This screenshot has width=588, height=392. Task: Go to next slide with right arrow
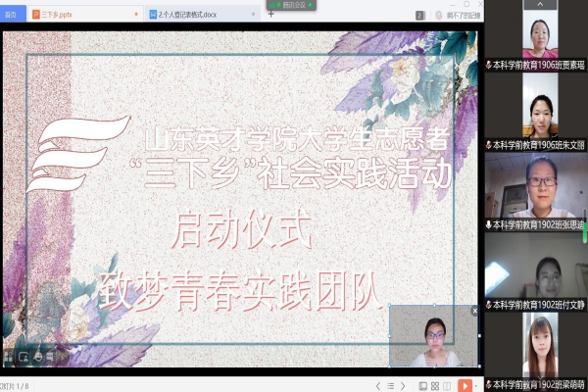pyautogui.click(x=403, y=385)
